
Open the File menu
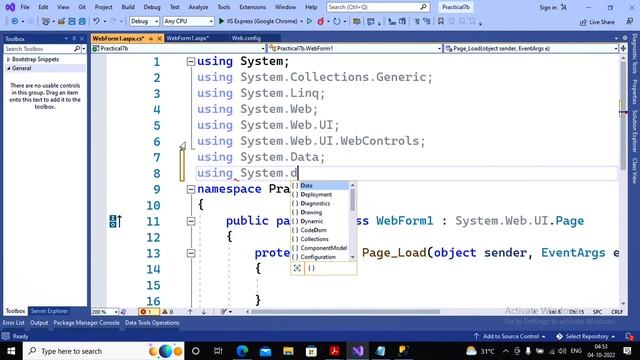click(x=25, y=7)
